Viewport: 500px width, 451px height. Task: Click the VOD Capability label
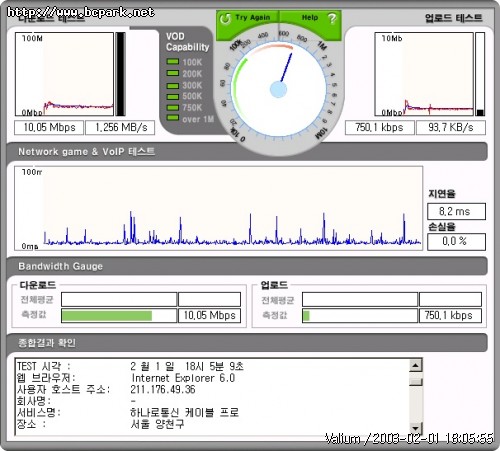tap(187, 42)
